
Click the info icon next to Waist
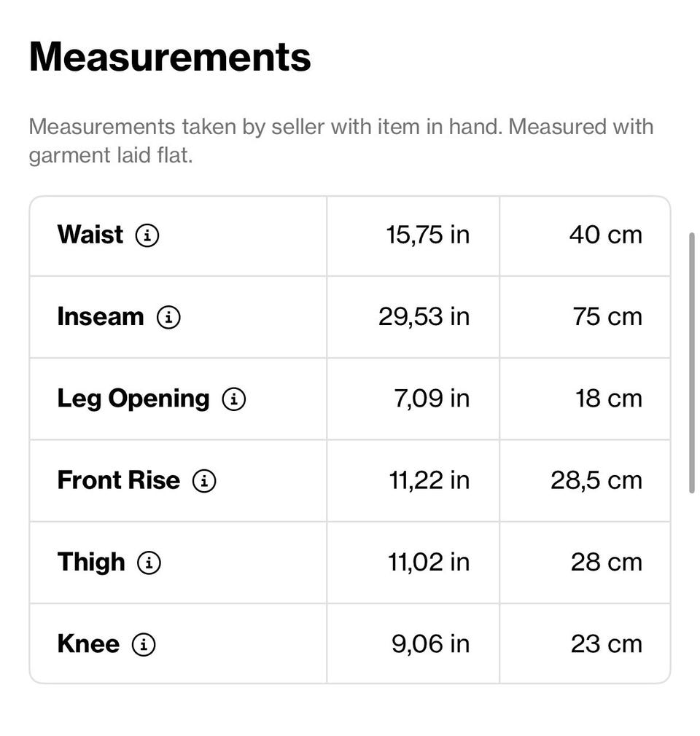pos(147,235)
